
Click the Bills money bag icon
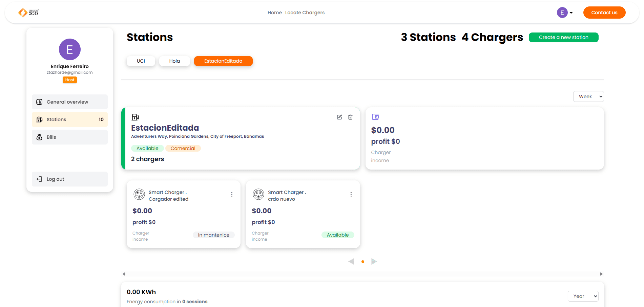pos(39,137)
